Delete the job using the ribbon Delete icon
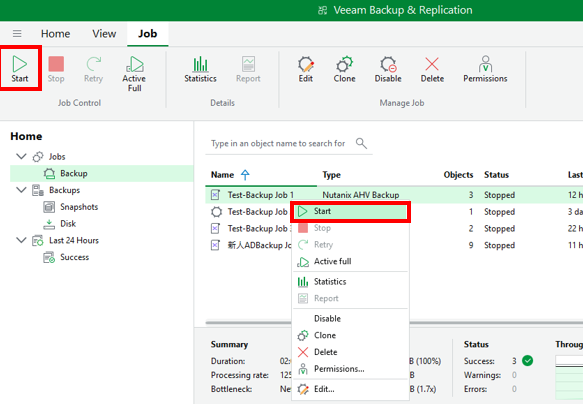The image size is (583, 404). [432, 69]
